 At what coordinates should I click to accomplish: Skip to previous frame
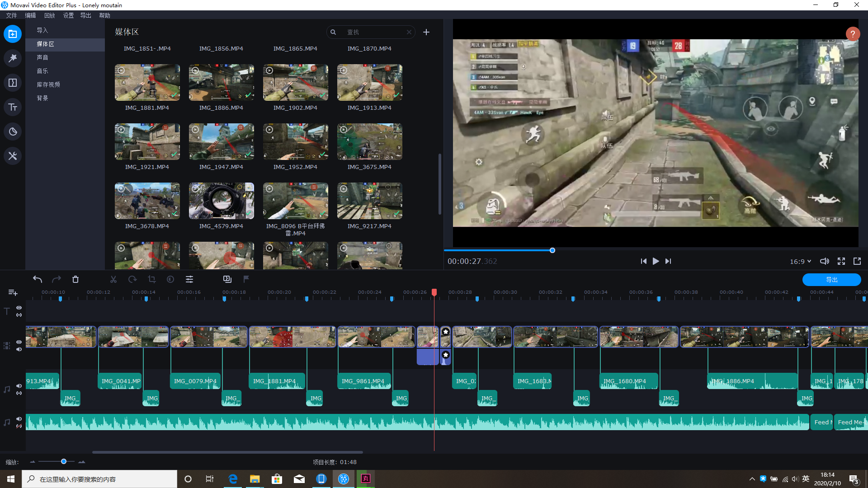(x=643, y=261)
